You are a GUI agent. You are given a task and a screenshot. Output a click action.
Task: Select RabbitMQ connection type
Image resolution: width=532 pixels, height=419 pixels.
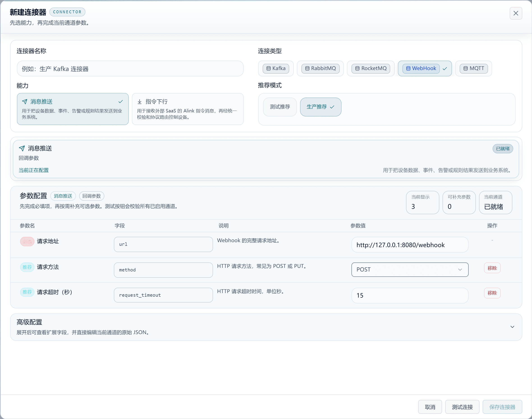320,68
